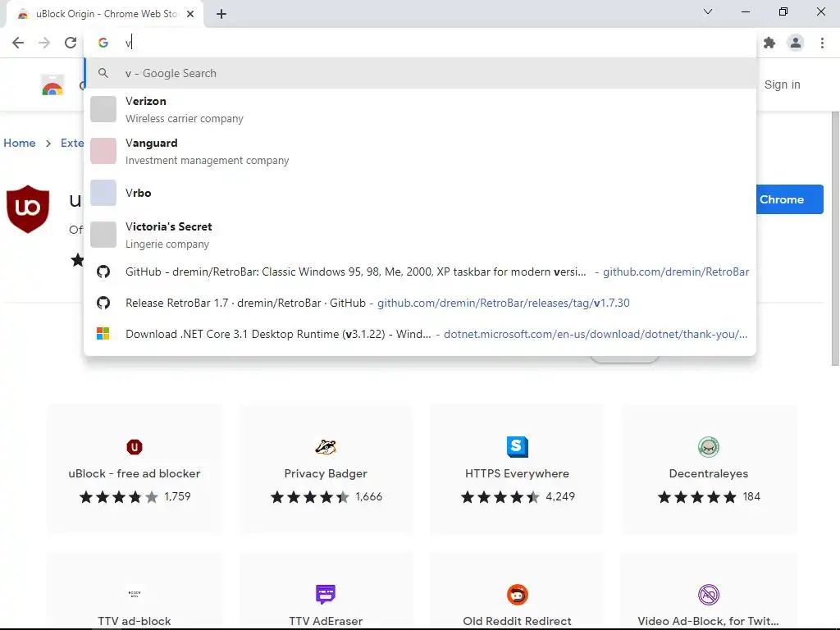Select the uBlock Origin - Chrome Web Store tab
840x630 pixels.
coord(104,14)
